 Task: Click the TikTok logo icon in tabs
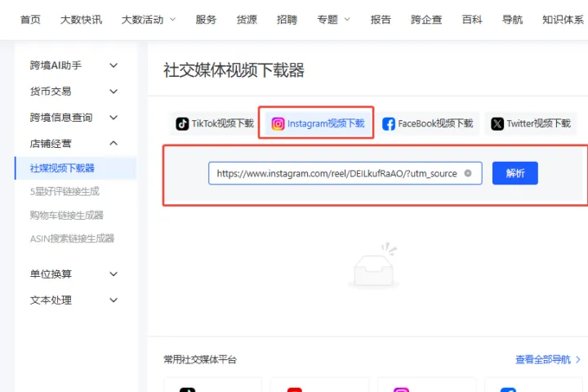coord(182,123)
